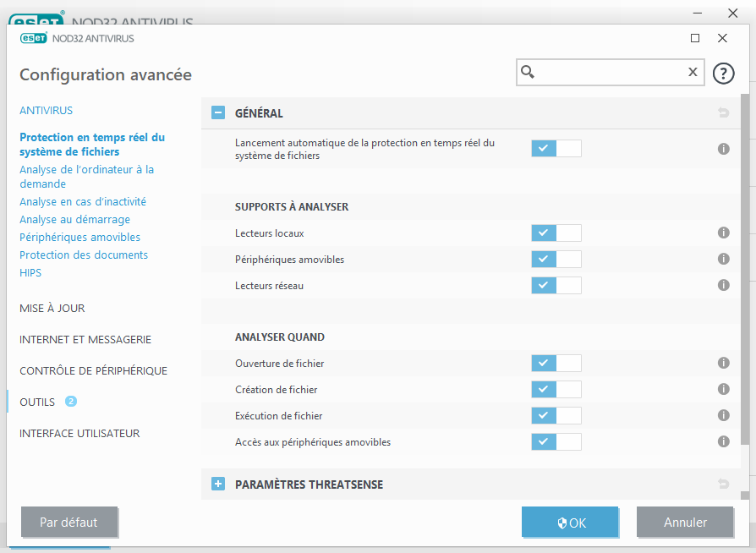
Task: Expand the PARAMÈTRES THREATSENSE section
Action: click(218, 485)
